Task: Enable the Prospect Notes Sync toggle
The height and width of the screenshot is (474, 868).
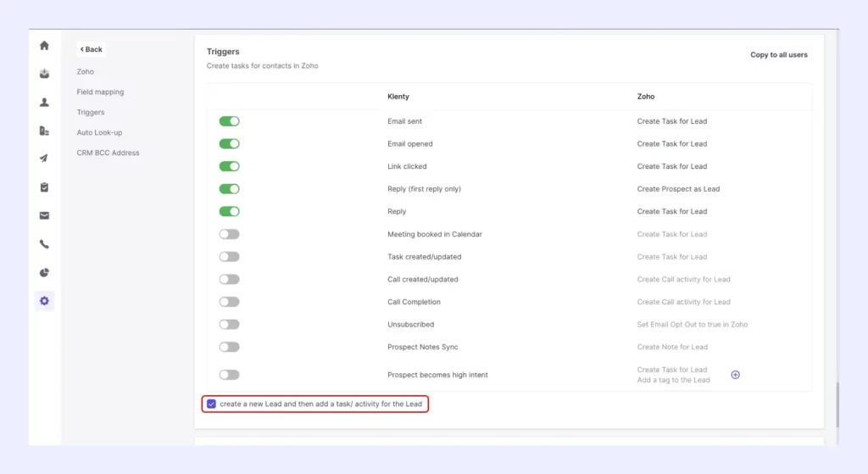Action: (x=229, y=347)
